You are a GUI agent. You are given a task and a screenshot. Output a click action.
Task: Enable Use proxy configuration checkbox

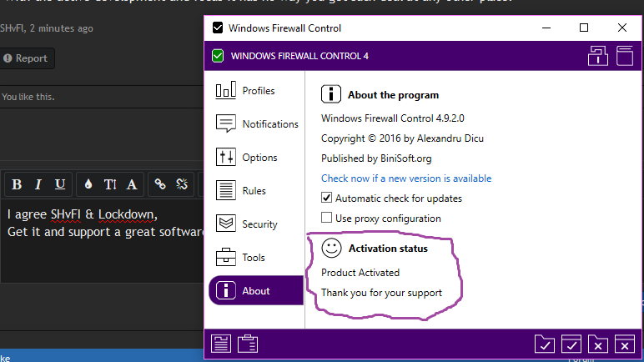click(327, 219)
